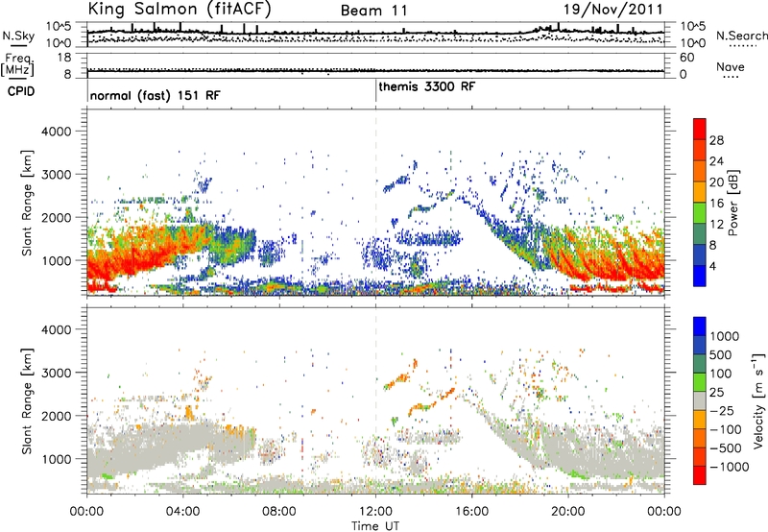Click the -25 label on Velocity colorbar
Image resolution: width=768 pixels, height=532 pixels.
pos(722,411)
